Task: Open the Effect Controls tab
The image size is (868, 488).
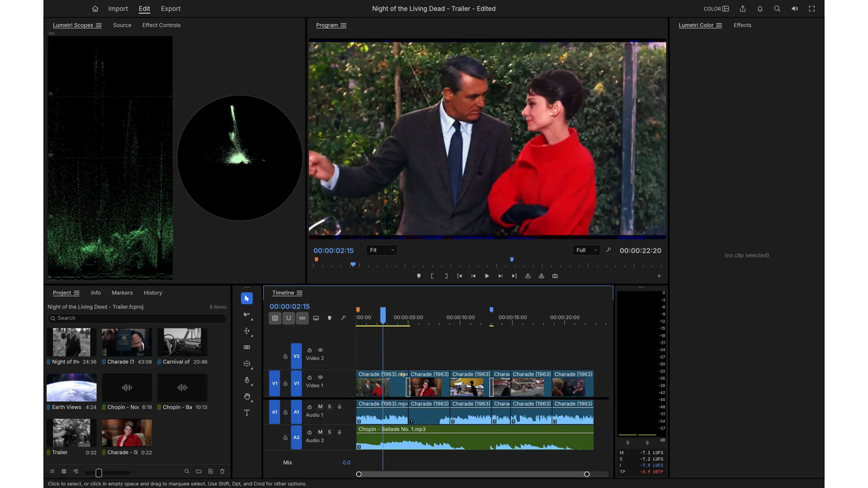Action: (x=161, y=25)
